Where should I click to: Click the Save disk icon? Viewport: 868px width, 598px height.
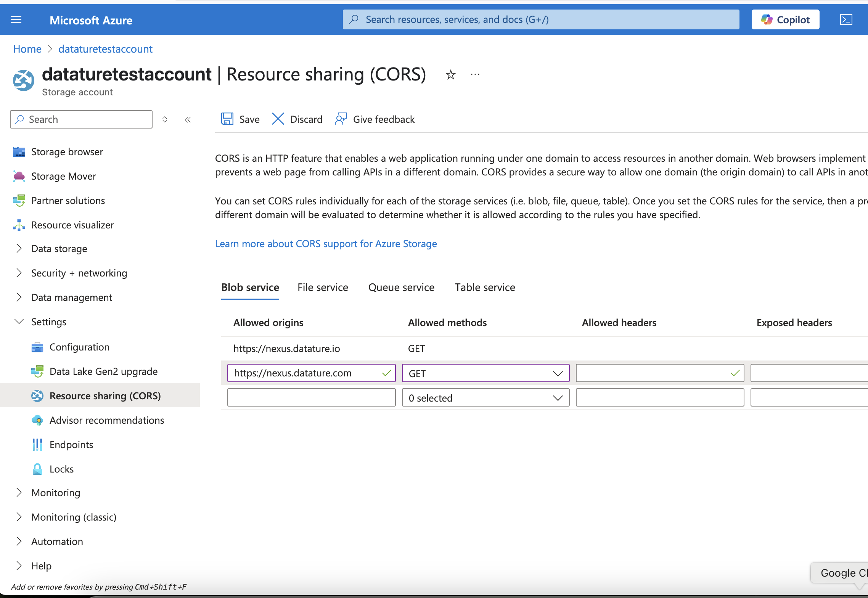[227, 119]
